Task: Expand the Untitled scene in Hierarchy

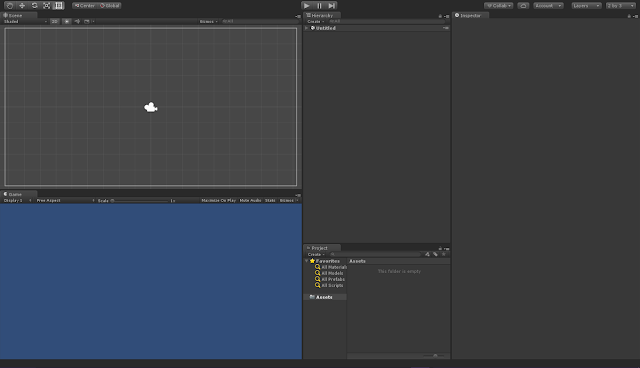Action: point(307,28)
